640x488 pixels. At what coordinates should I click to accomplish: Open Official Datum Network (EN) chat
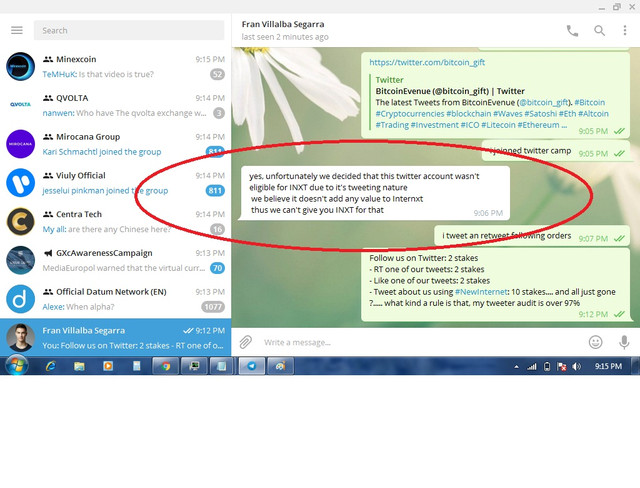(x=116, y=299)
